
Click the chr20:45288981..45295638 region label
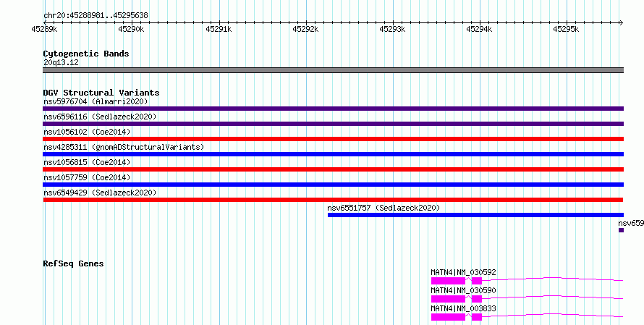coord(96,16)
